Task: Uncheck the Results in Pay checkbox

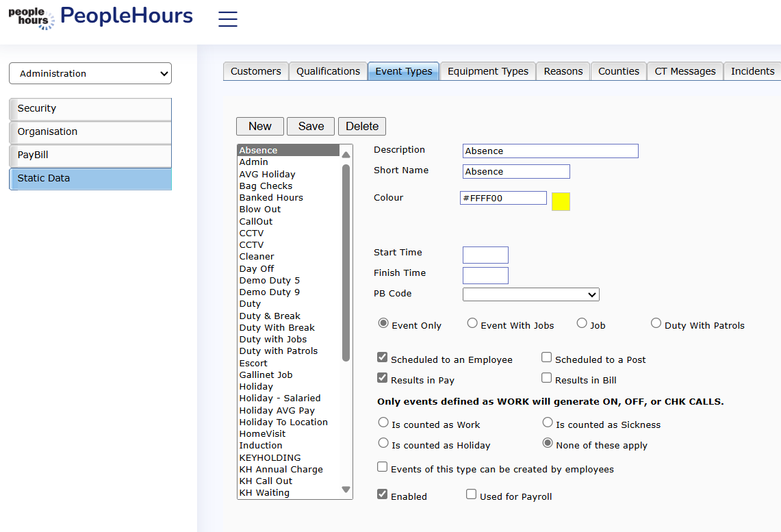Action: tap(382, 378)
